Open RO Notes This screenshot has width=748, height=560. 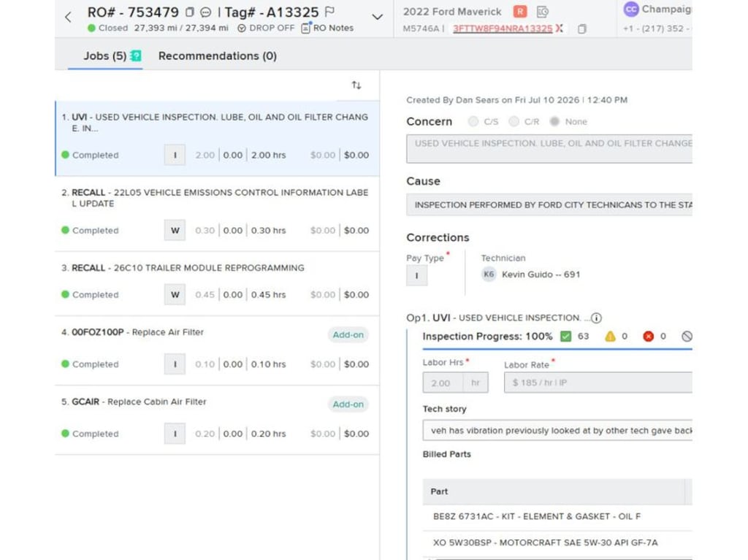click(x=327, y=28)
